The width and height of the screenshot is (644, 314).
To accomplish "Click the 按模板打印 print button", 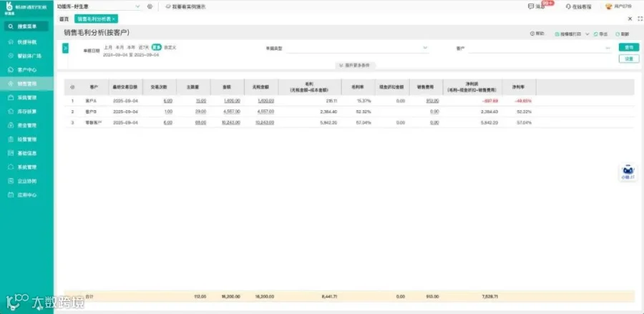I will (568, 34).
